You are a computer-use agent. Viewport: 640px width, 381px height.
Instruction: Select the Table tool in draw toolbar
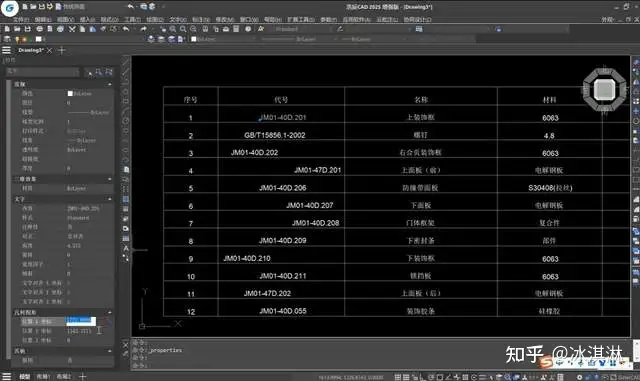pyautogui.click(x=126, y=238)
